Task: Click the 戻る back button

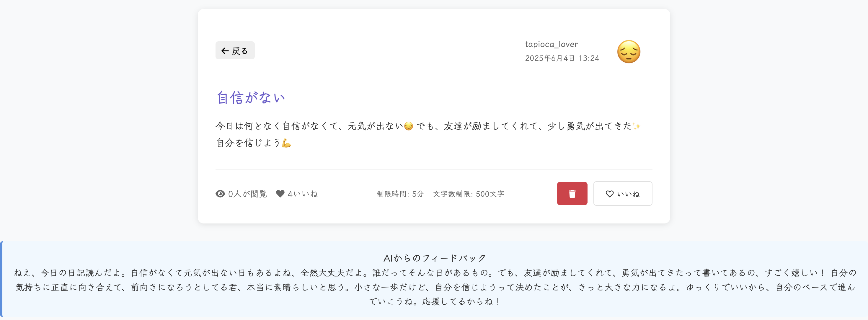Action: 235,50
